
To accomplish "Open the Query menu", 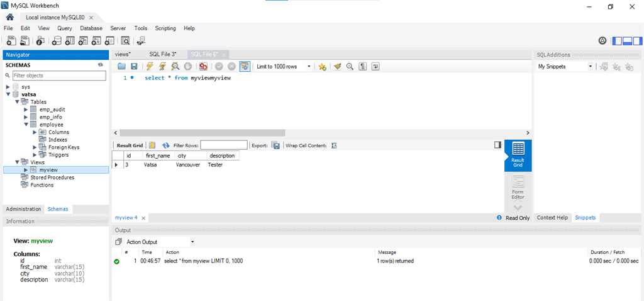I will point(65,28).
